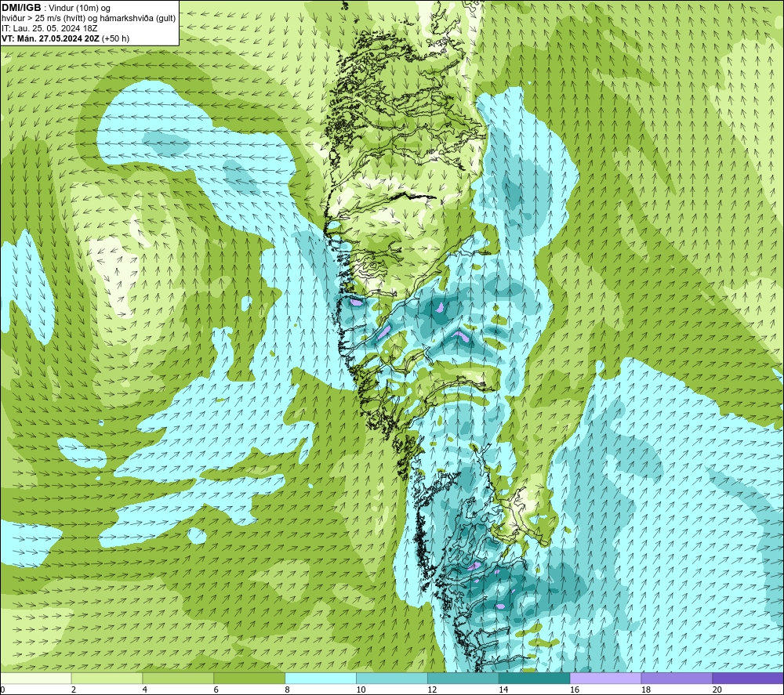This screenshot has width=784, height=695.
Task: Click the 2–4 m/s light green legend swatch
Action: click(107, 678)
